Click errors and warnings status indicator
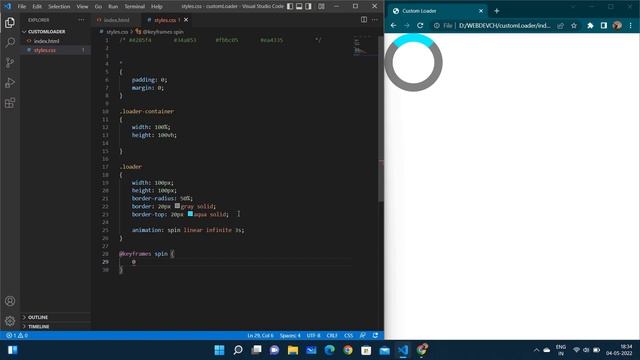 coord(17,335)
